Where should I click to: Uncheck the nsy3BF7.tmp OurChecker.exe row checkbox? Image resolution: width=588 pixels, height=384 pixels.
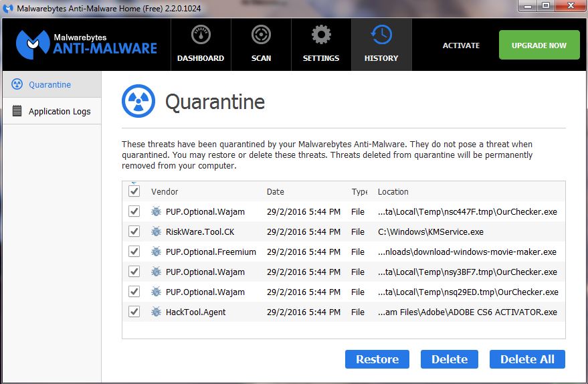point(134,271)
